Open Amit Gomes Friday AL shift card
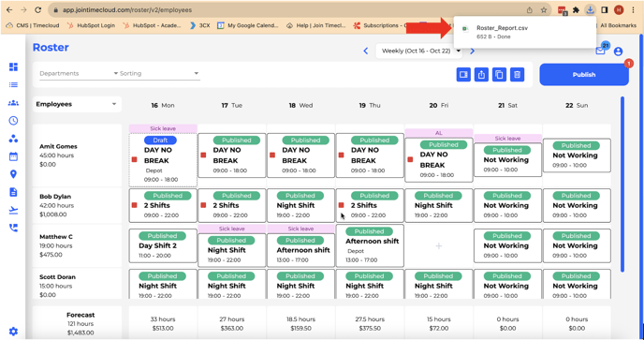 tap(439, 159)
